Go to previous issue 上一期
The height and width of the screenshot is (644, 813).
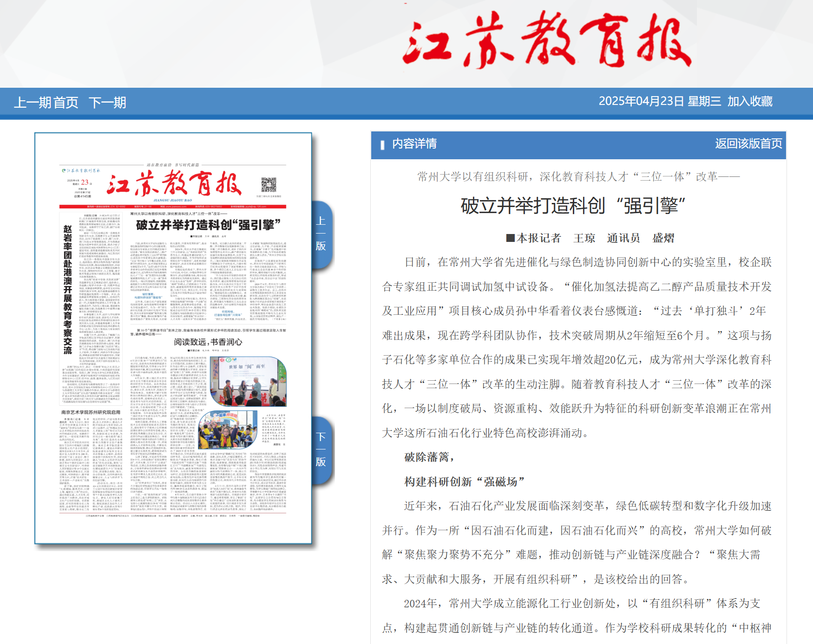(x=33, y=102)
